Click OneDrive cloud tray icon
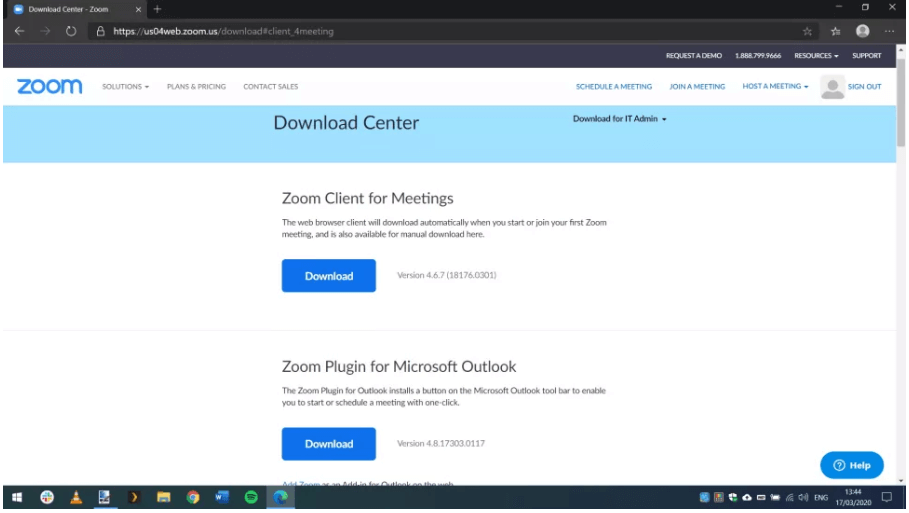The image size is (909, 513). tap(747, 497)
